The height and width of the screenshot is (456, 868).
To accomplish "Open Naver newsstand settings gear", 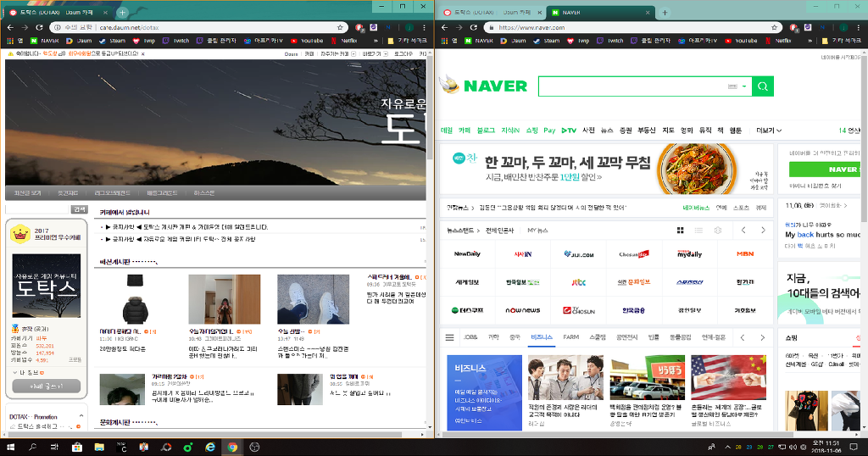I will (718, 231).
